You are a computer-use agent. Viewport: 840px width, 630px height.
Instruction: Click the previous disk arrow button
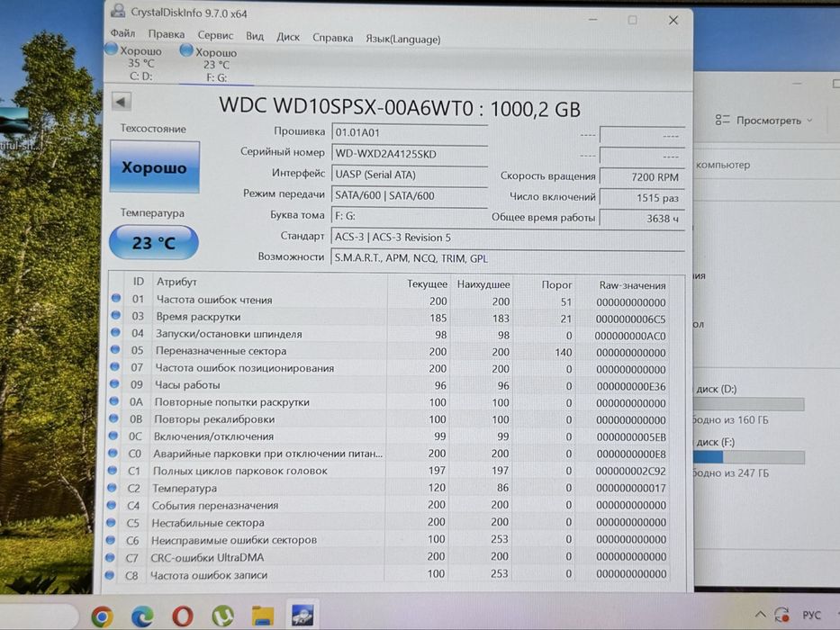point(122,102)
